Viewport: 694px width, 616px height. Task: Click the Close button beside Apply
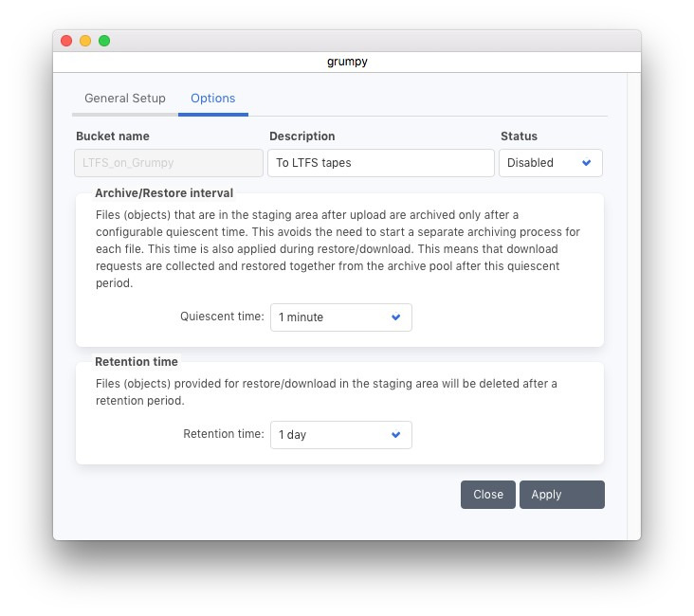point(488,495)
